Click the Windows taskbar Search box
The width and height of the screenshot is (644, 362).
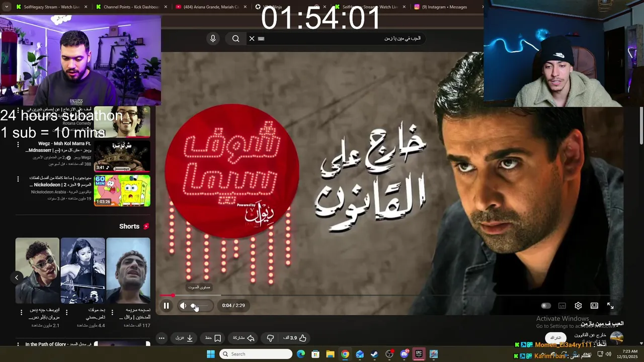pos(256,354)
